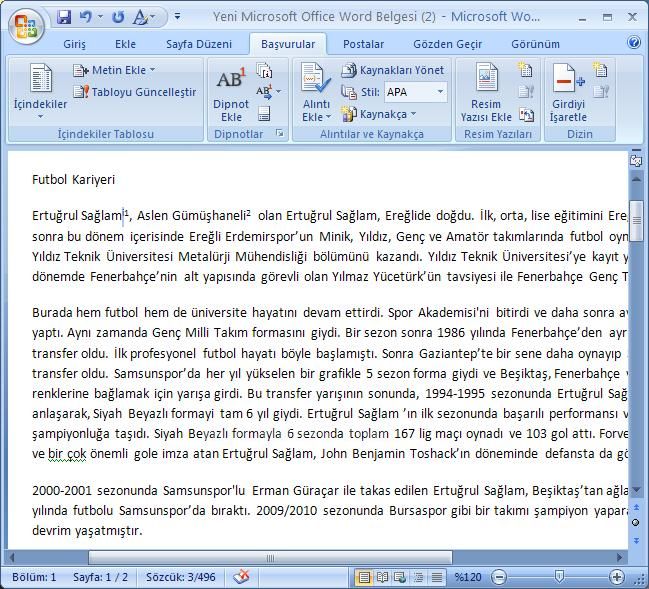Click vertical scrollbar down arrow
Viewport: 649px width, 589px height.
(x=636, y=490)
